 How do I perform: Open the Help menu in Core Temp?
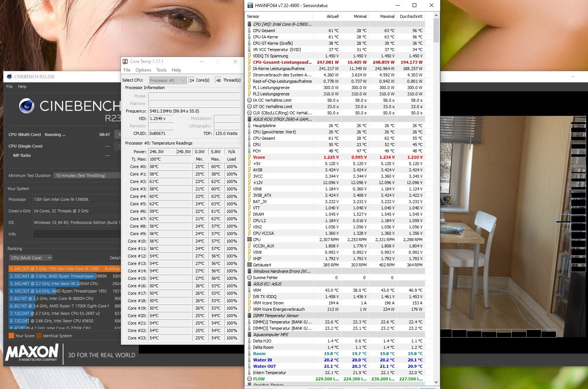point(176,70)
